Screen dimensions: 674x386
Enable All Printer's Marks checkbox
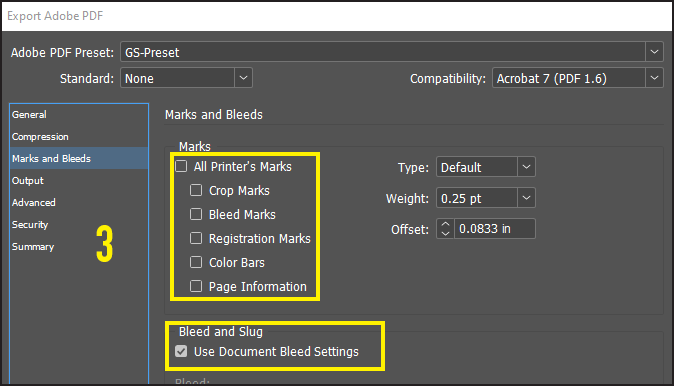point(181,166)
